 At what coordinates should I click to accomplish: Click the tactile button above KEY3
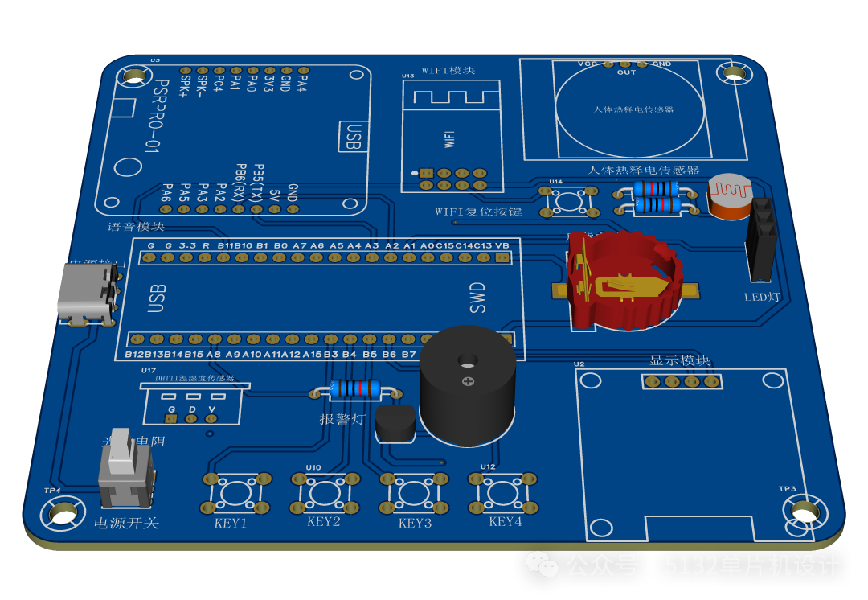coord(414,492)
